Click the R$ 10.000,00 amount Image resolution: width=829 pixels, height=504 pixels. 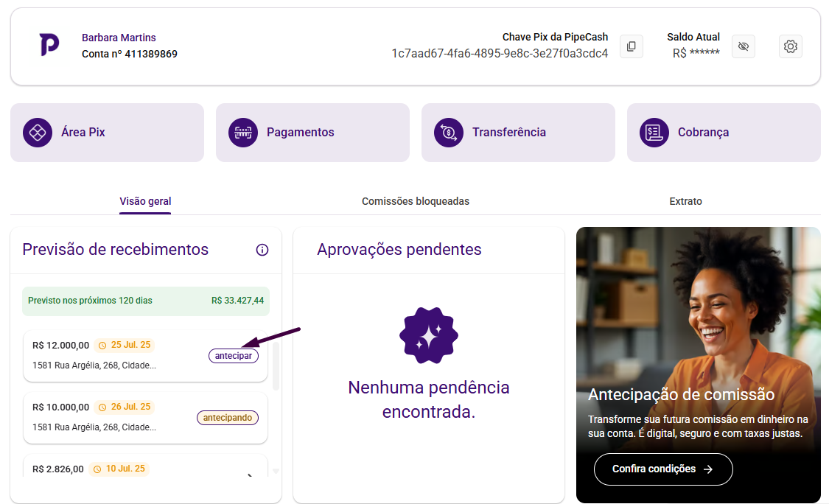(x=61, y=407)
